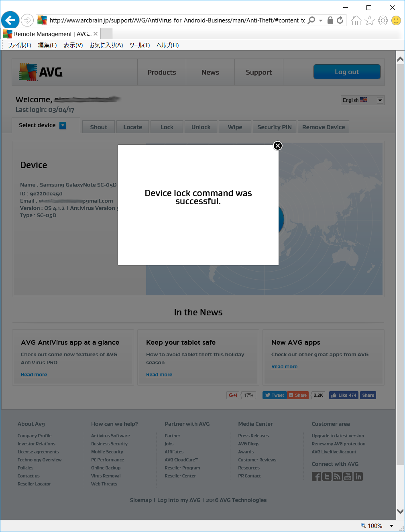This screenshot has height=532, width=405.
Task: Open the Upgrade to latest version link
Action: (338, 436)
